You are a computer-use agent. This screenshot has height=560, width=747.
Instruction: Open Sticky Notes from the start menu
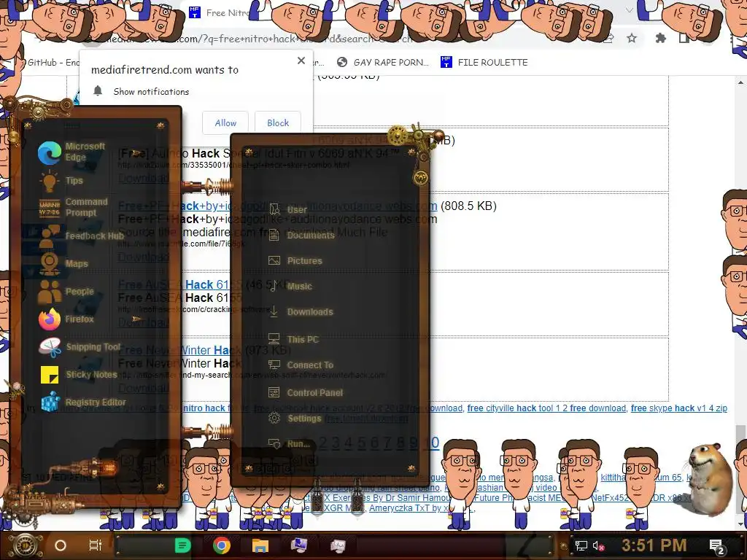pos(78,375)
